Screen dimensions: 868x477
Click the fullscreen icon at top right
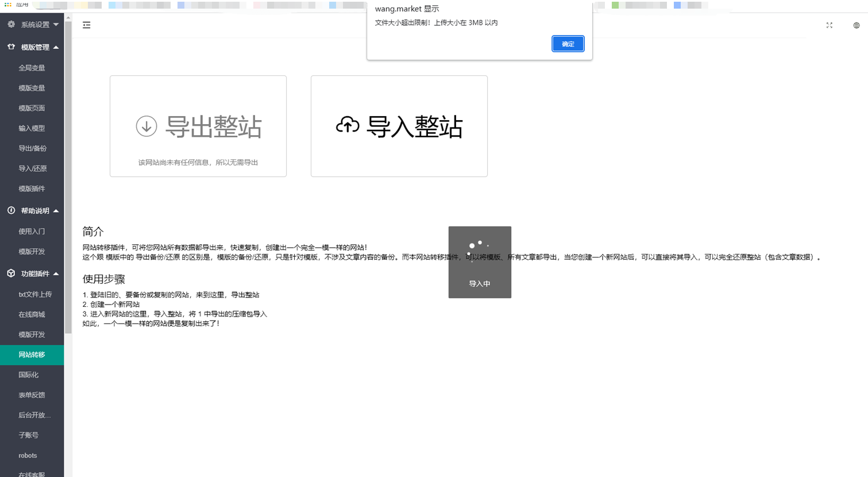pyautogui.click(x=829, y=25)
